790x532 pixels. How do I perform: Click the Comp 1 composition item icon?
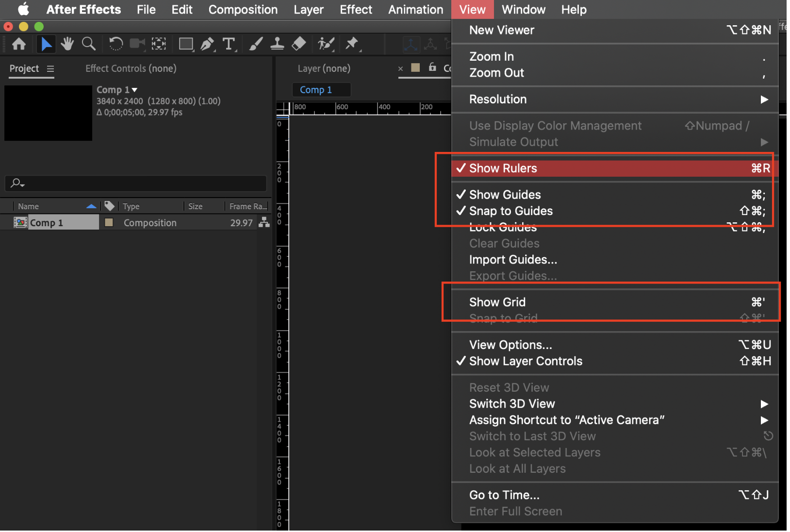[20, 222]
